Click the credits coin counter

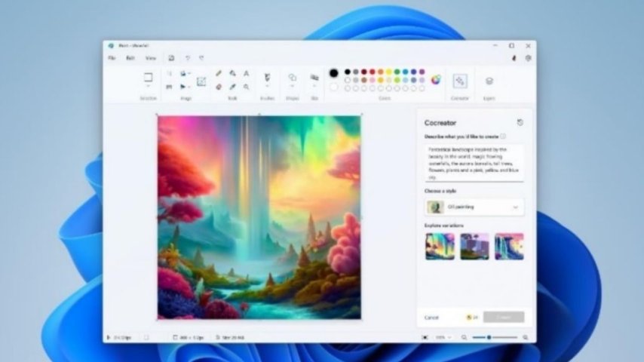pos(472,318)
